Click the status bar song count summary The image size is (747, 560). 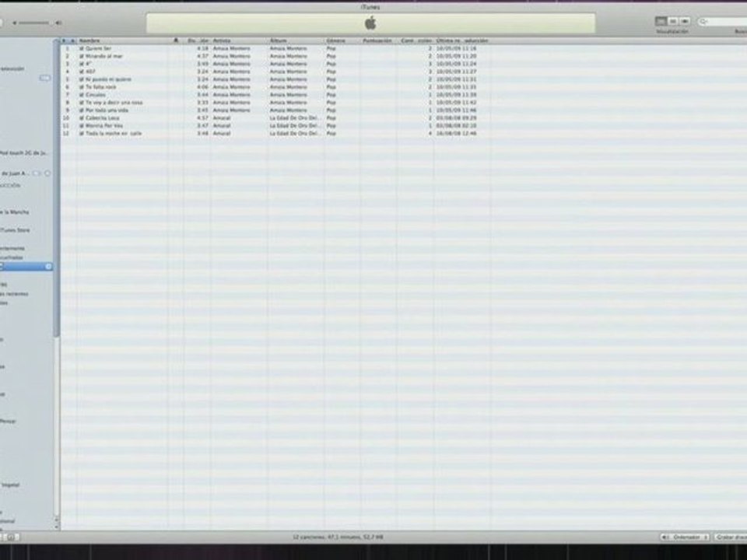338,537
